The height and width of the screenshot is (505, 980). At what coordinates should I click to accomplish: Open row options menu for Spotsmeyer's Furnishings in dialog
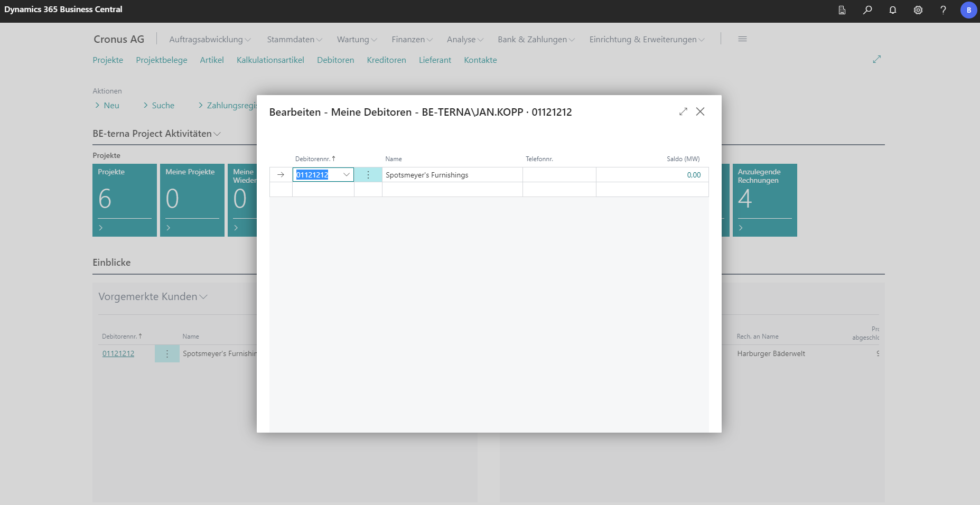[x=368, y=175]
